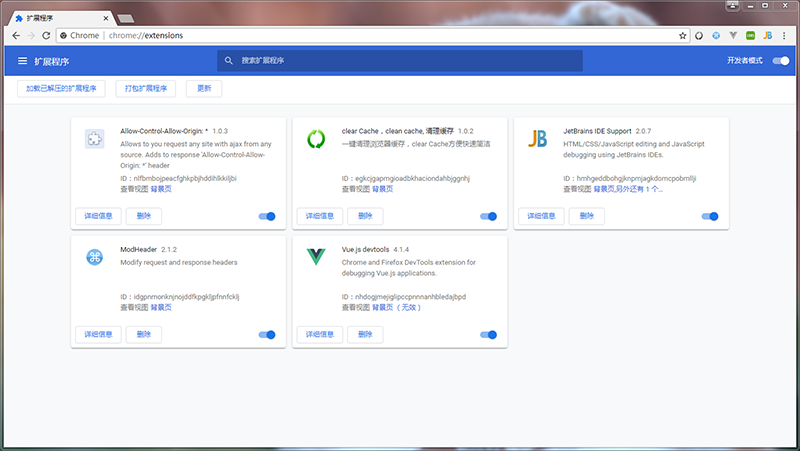Click the Vue.js devtools version 4.1.4

click(401, 249)
